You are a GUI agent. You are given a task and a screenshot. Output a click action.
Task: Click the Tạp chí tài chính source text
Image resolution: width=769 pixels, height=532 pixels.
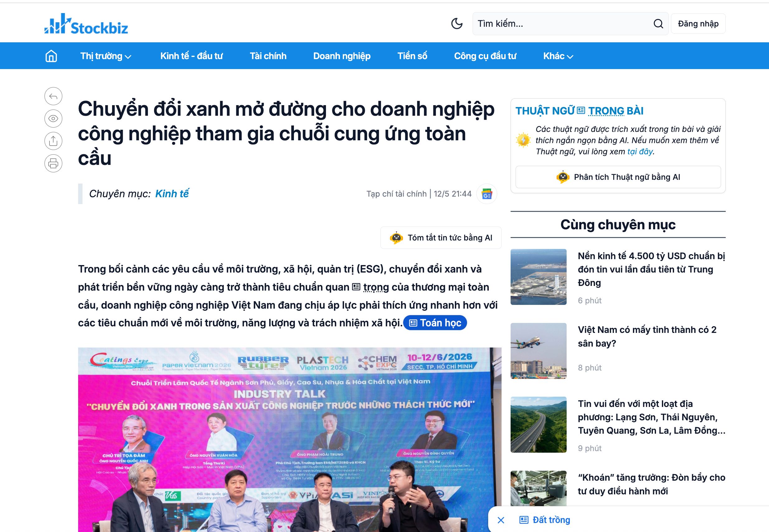tap(397, 194)
